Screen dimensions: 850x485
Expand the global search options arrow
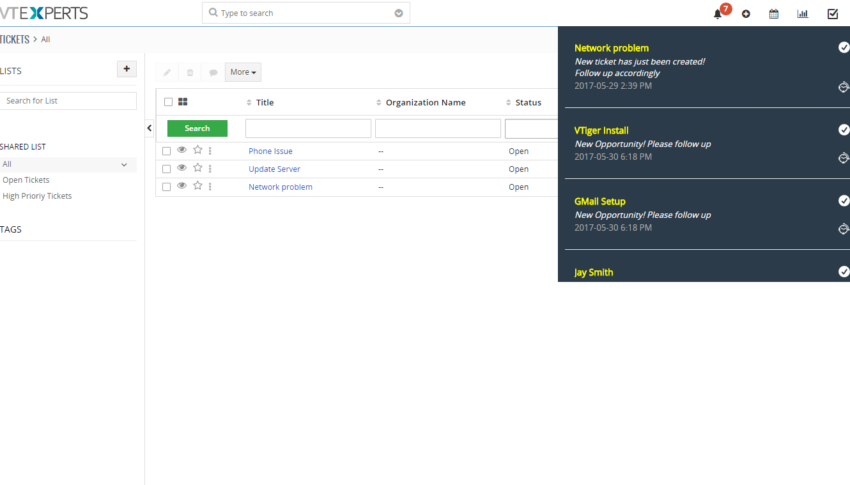[x=398, y=13]
